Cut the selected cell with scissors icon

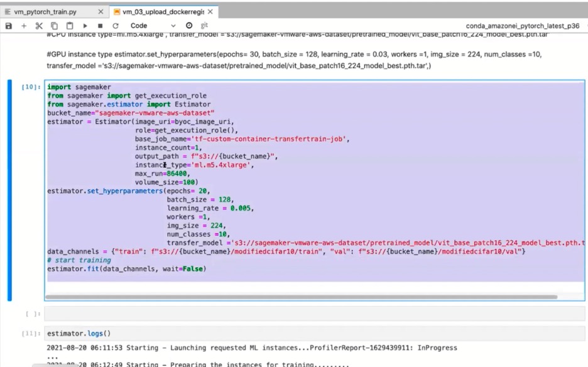pyautogui.click(x=39, y=26)
